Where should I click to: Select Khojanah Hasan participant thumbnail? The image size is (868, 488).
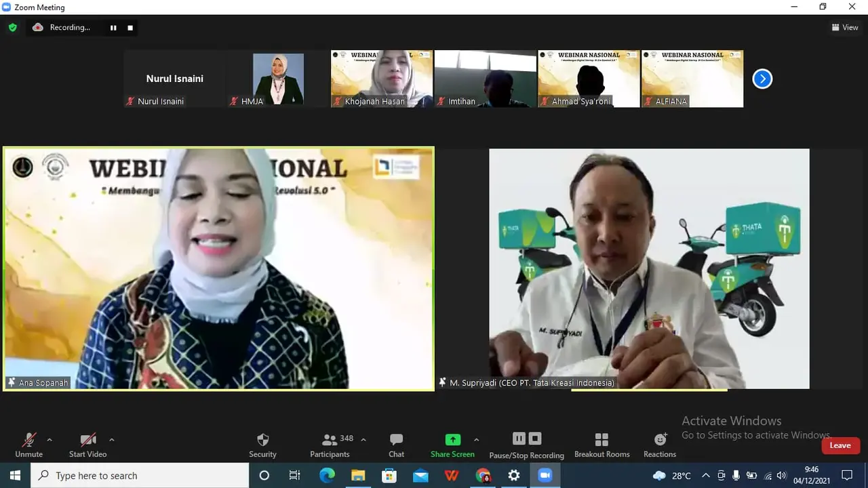coord(382,79)
